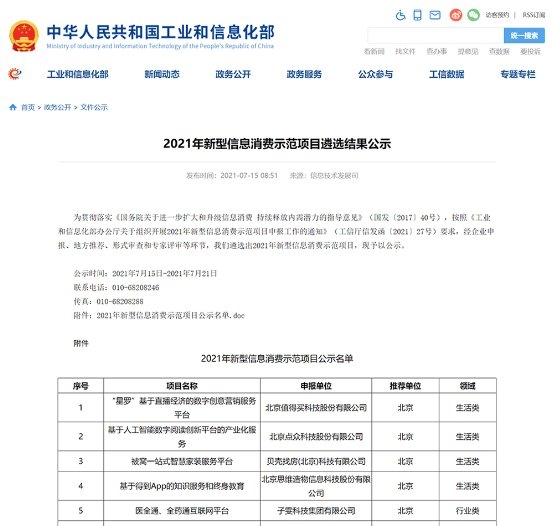Open the RSS订阅 link
The height and width of the screenshot is (526, 554).
pos(534,15)
